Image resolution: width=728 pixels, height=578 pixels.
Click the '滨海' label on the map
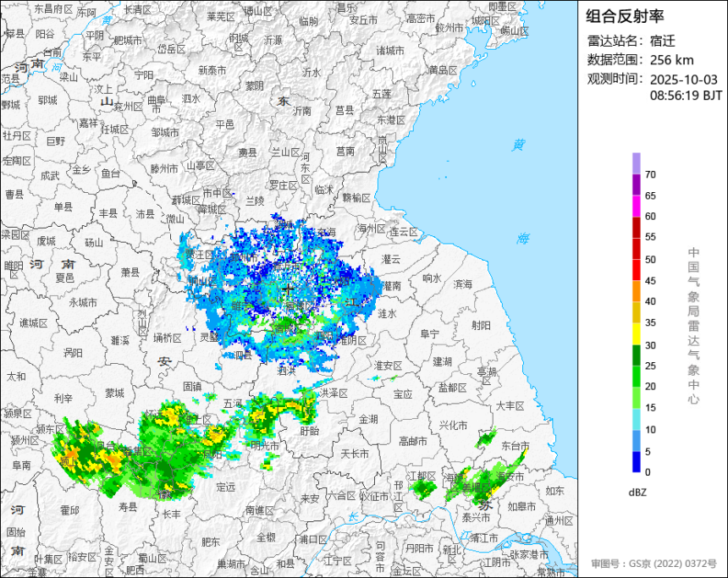tap(462, 283)
